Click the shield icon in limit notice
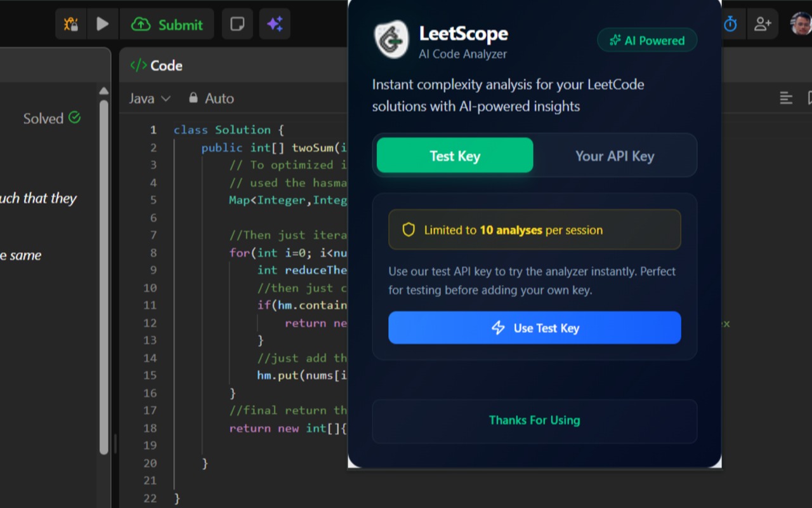This screenshot has width=812, height=508. 409,230
